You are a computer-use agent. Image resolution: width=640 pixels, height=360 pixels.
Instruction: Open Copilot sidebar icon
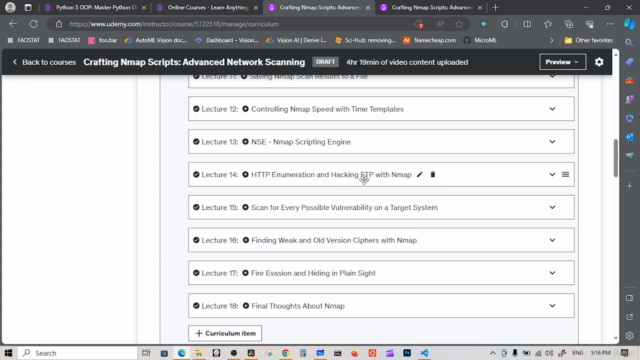629,24
